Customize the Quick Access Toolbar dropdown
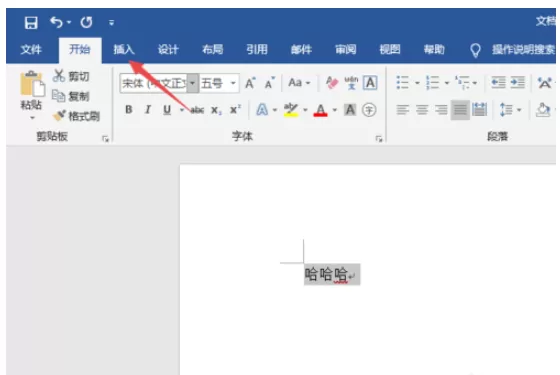This screenshot has width=560, height=375. 111,23
